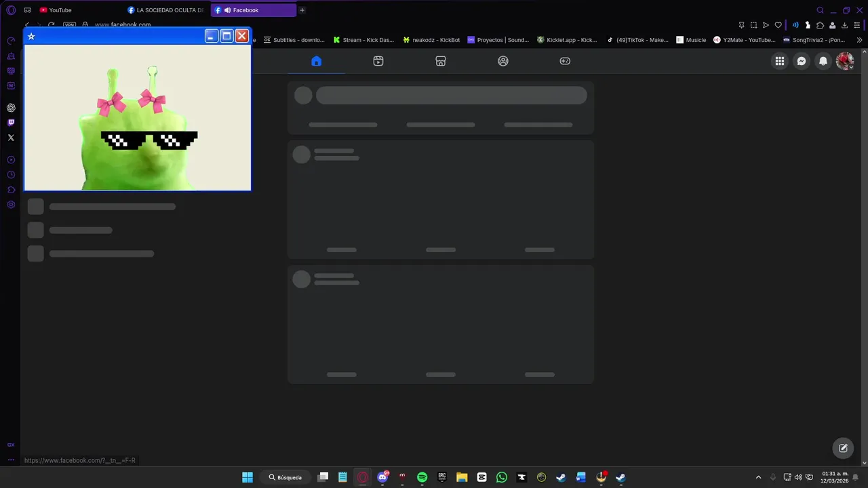Start a new message with the compose button
868x488 pixels.
tap(843, 448)
